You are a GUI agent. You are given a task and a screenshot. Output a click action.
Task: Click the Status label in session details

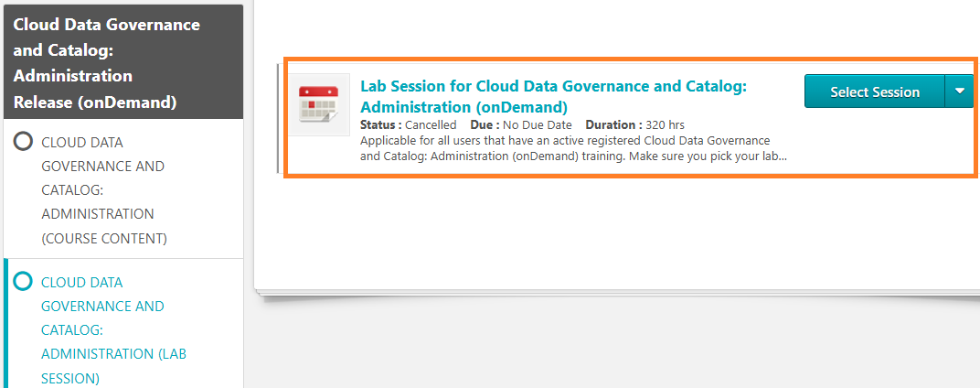380,124
